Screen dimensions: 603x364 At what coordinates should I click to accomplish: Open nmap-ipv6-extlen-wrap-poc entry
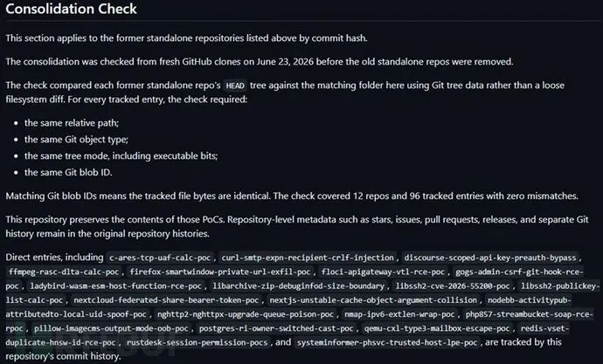399,314
